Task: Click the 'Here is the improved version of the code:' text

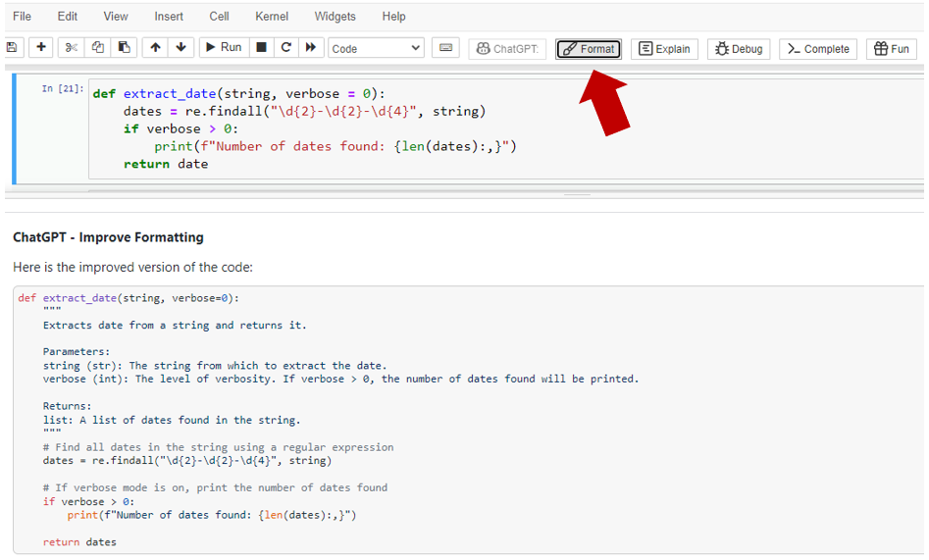Action: tap(132, 268)
